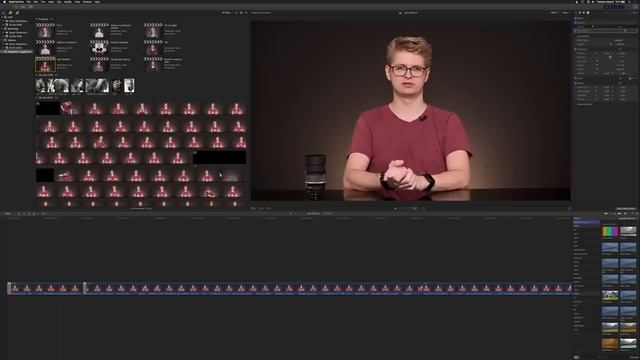This screenshot has width=640, height=360.
Task: Open the viewer zoom percentage dropdown
Action: coord(553,13)
